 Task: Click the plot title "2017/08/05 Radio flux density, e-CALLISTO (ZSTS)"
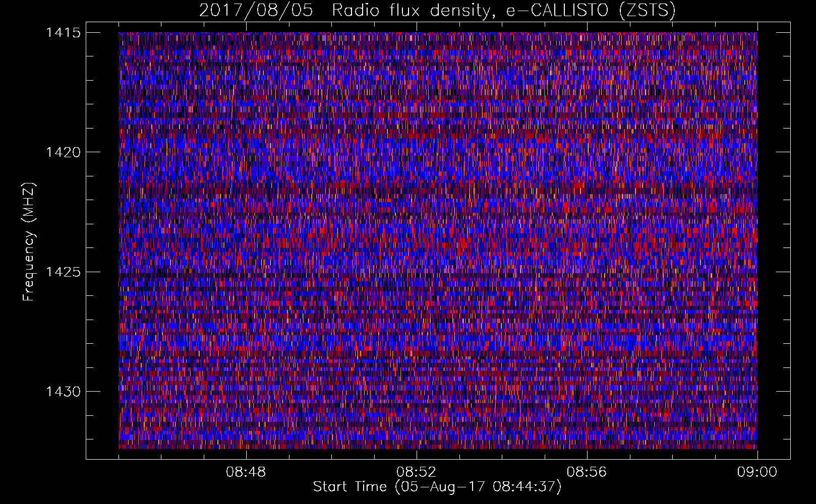[437, 11]
